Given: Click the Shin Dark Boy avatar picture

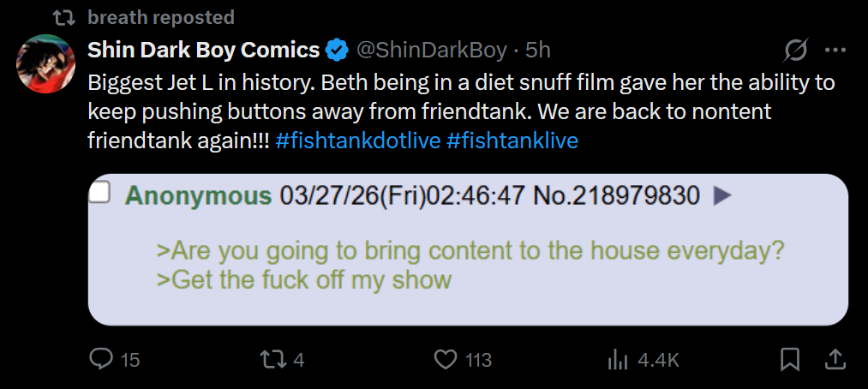Looking at the screenshot, I should point(45,63).
